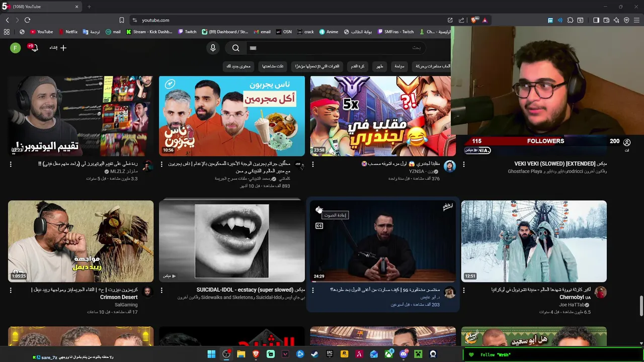Open Steam from taskbar
Viewport: 644px width, 362px height.
(x=314, y=354)
